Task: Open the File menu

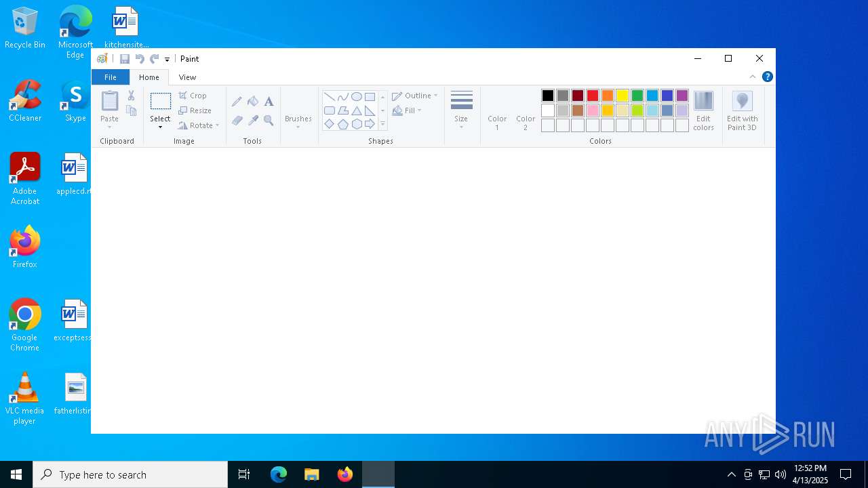Action: [x=110, y=77]
